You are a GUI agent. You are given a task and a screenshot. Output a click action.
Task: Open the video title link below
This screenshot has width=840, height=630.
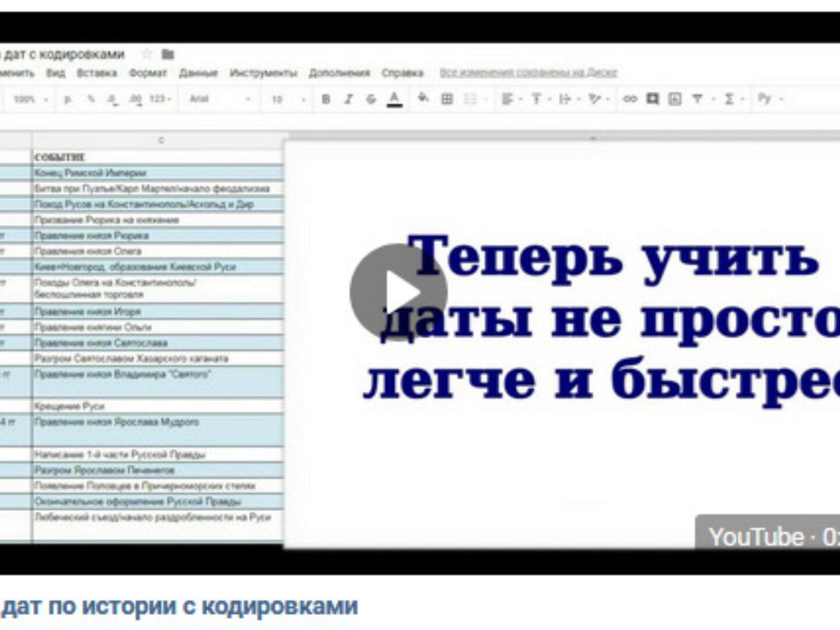180,607
